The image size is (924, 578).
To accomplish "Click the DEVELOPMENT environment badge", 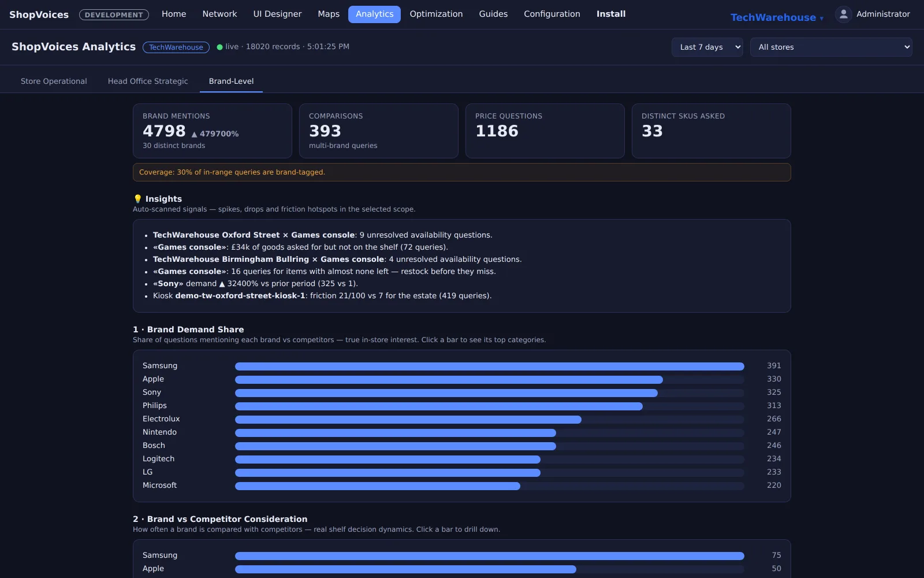I will pyautogui.click(x=114, y=15).
